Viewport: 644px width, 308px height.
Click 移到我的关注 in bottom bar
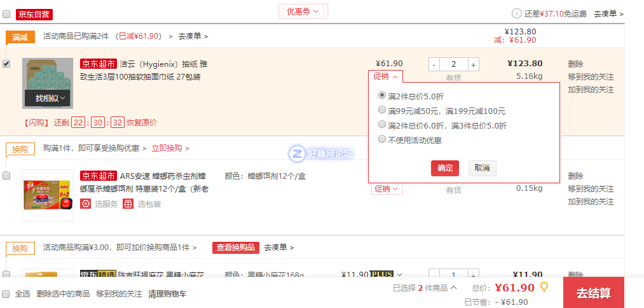point(119,294)
